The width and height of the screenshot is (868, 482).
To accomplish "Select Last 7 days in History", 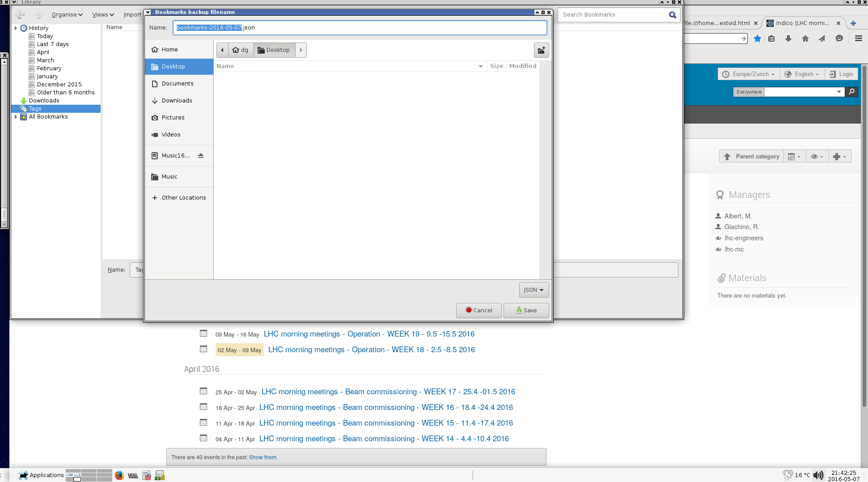I will tap(53, 44).
